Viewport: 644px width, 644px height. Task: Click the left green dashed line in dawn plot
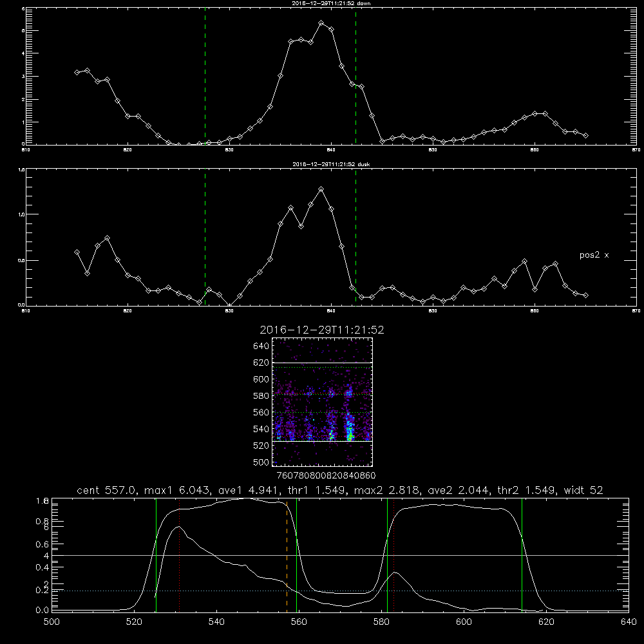[205, 76]
